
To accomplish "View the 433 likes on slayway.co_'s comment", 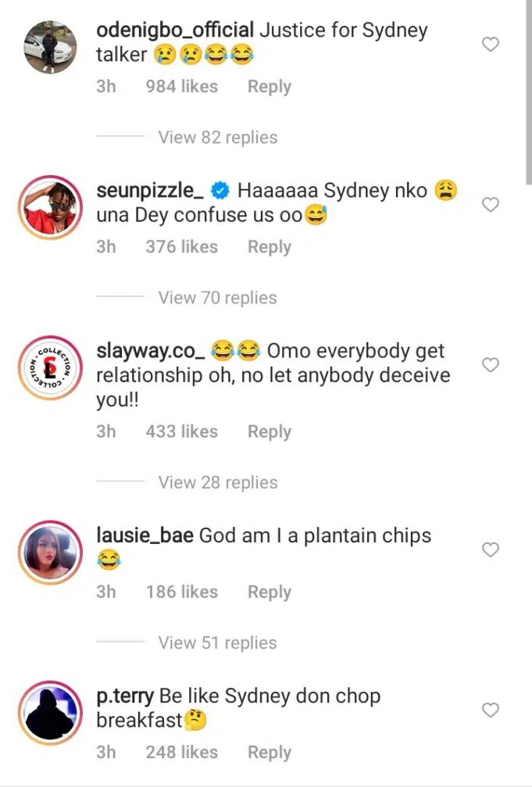I will (181, 431).
